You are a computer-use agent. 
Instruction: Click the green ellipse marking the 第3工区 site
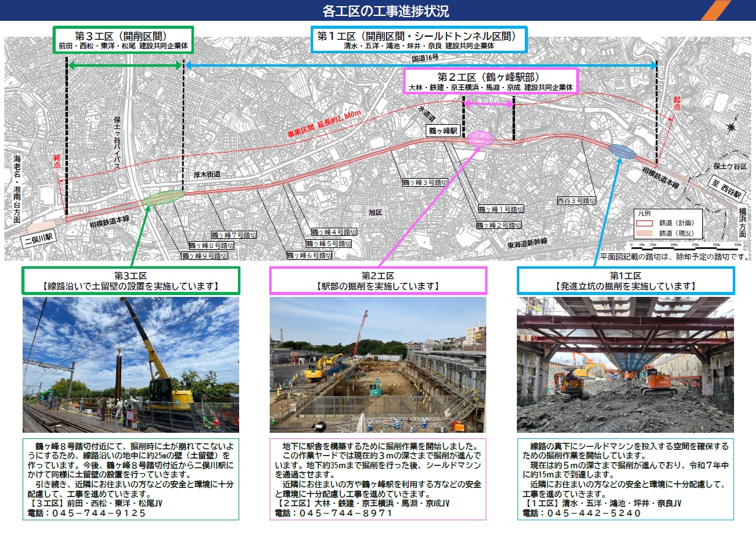coord(163,198)
